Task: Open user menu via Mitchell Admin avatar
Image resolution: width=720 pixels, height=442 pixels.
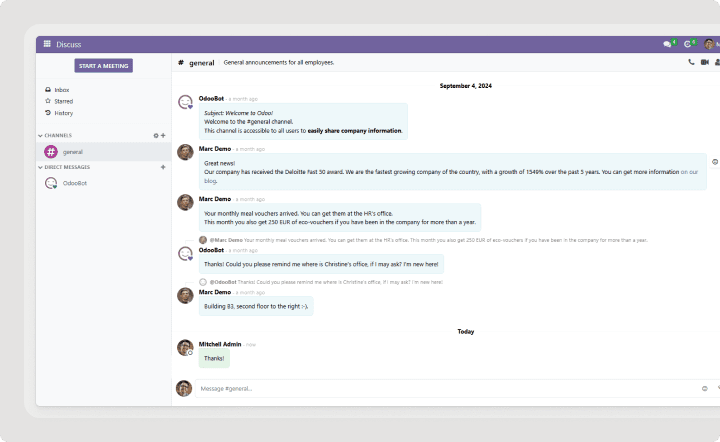Action: (x=709, y=44)
